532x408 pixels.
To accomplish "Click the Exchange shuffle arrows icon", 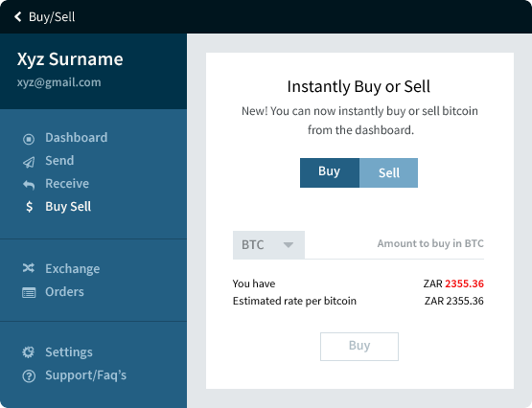I will click(x=29, y=268).
